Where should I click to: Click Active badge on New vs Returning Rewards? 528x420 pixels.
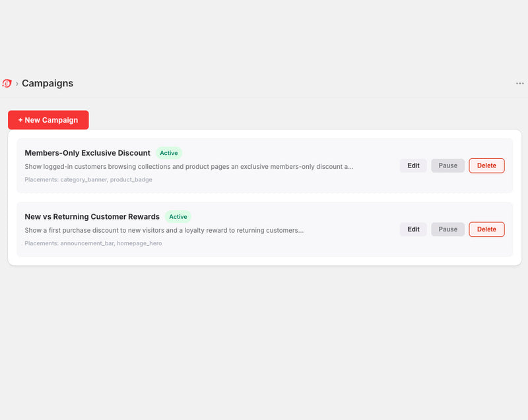click(178, 216)
